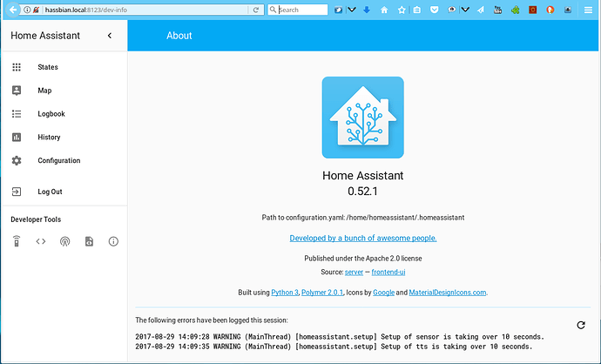601x364 pixels.
Task: Click the States grid icon
Action: pos(17,67)
